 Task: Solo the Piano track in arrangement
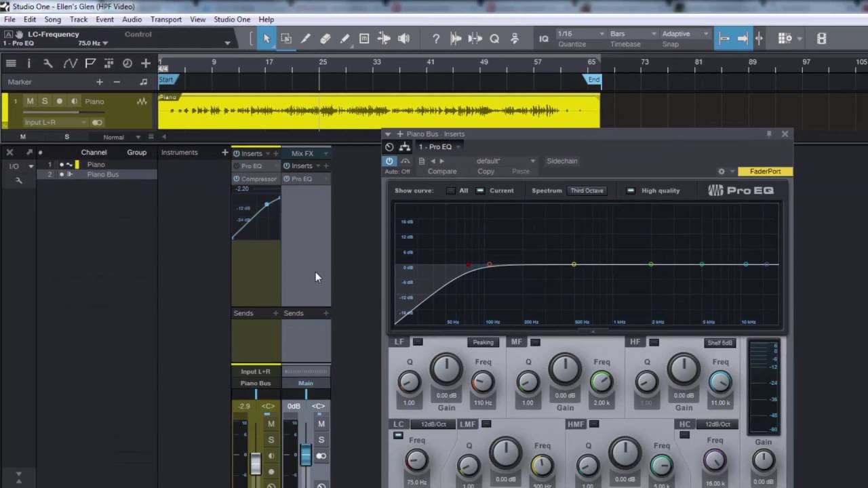(45, 101)
